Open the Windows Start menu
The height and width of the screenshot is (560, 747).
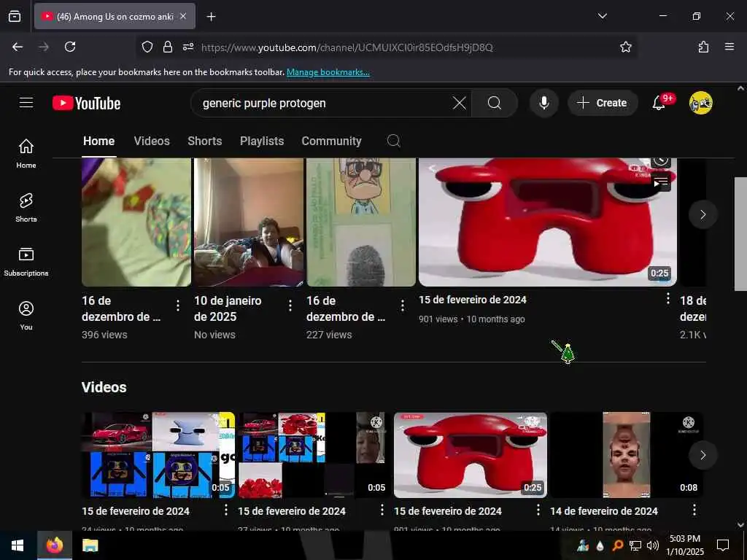click(x=18, y=545)
